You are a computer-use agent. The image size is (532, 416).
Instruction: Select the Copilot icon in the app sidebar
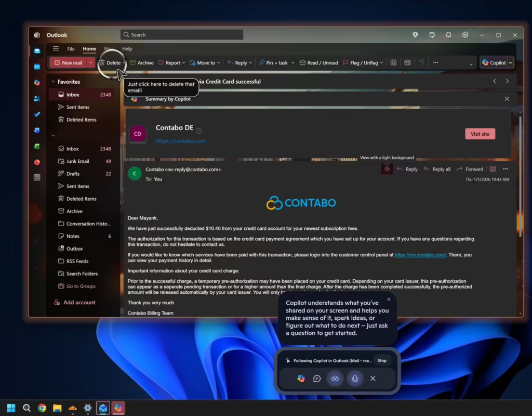tap(36, 82)
